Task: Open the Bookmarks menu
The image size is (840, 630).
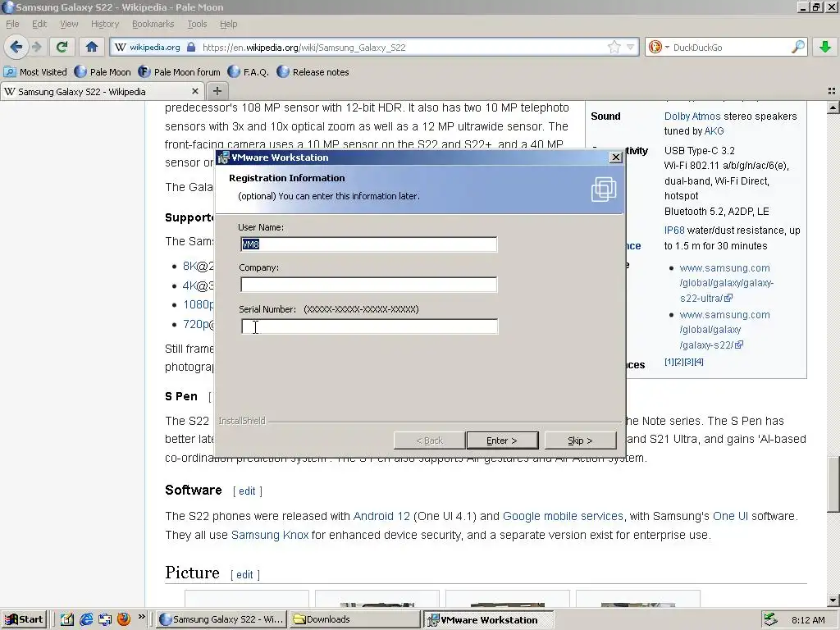Action: (153, 24)
